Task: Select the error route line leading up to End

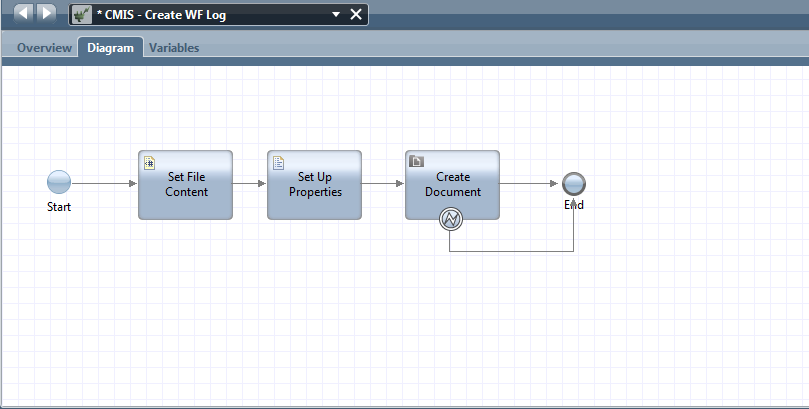Action: click(511, 251)
